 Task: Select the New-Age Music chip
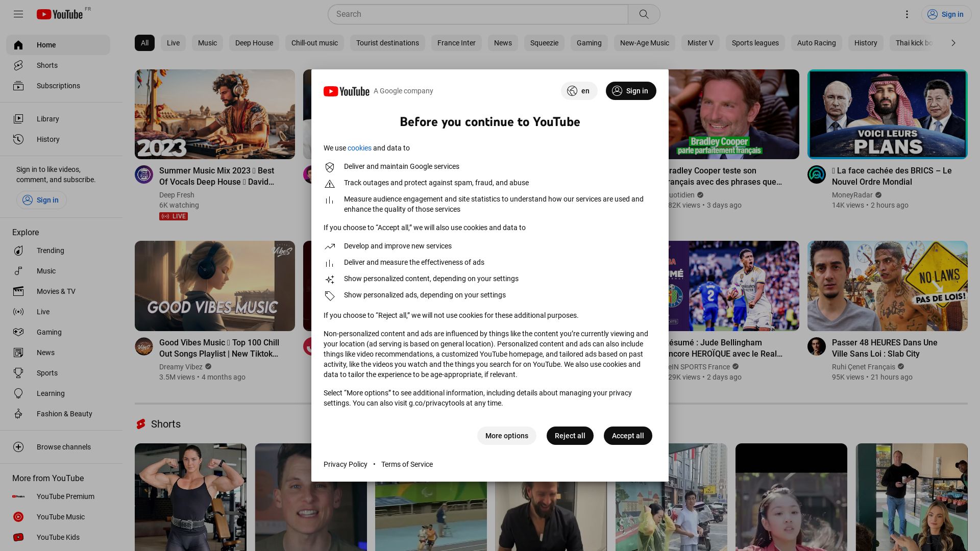pos(645,43)
